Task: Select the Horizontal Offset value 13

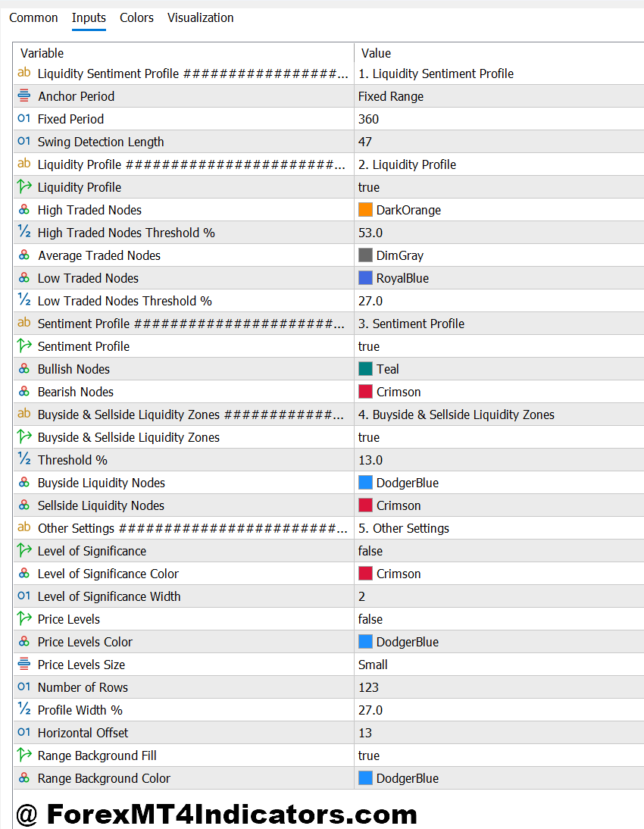Action: [x=365, y=733]
